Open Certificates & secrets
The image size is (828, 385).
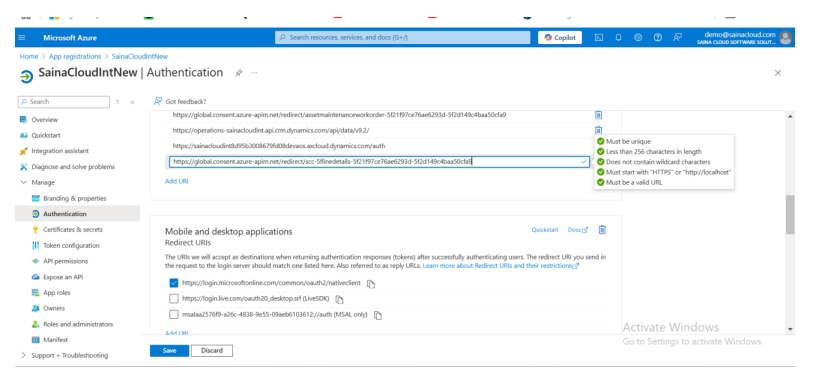coord(73,230)
